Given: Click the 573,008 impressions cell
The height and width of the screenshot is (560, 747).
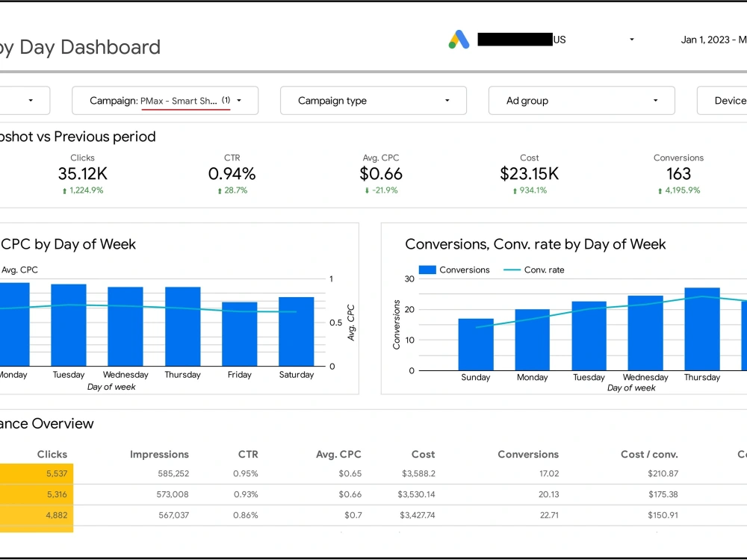Looking at the screenshot, I should pos(173,495).
